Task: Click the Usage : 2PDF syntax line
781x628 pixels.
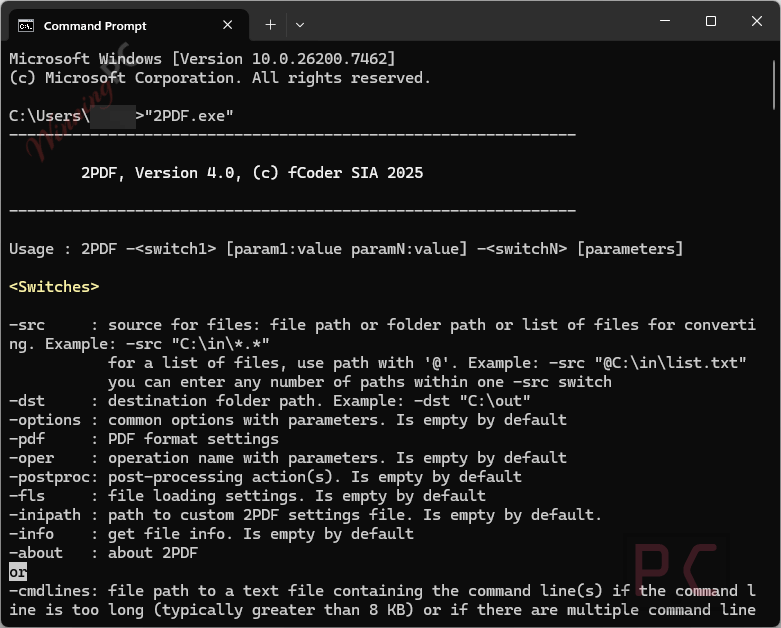Action: coord(346,249)
